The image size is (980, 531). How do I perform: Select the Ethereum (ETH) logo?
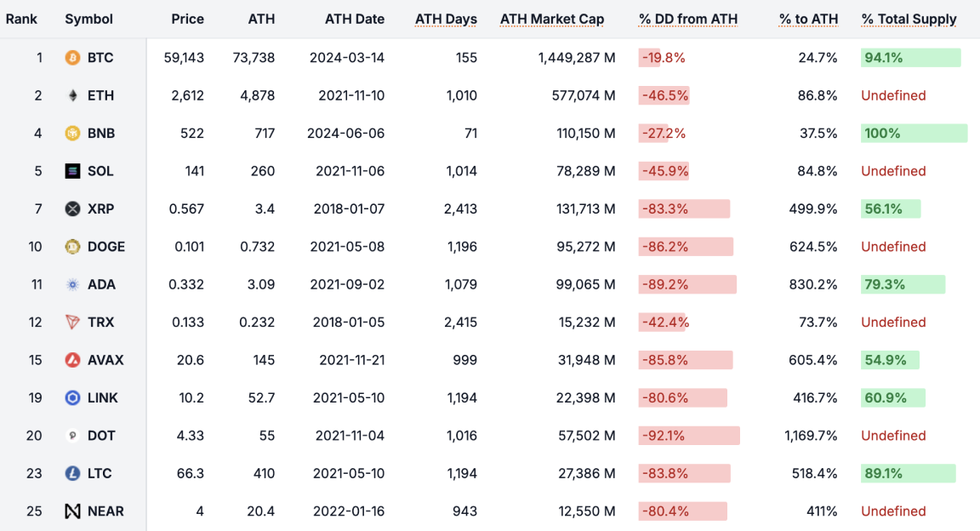coord(71,95)
